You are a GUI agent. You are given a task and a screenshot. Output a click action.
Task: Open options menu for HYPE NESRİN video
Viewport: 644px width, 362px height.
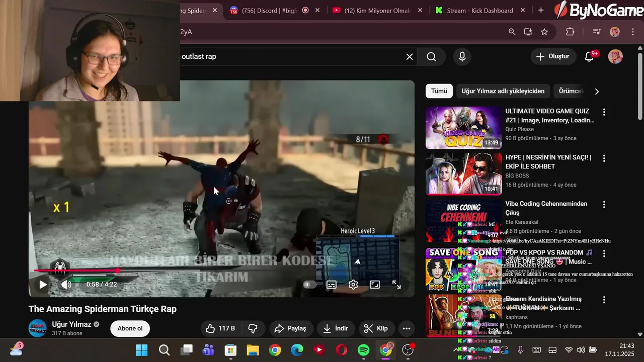[x=604, y=158]
